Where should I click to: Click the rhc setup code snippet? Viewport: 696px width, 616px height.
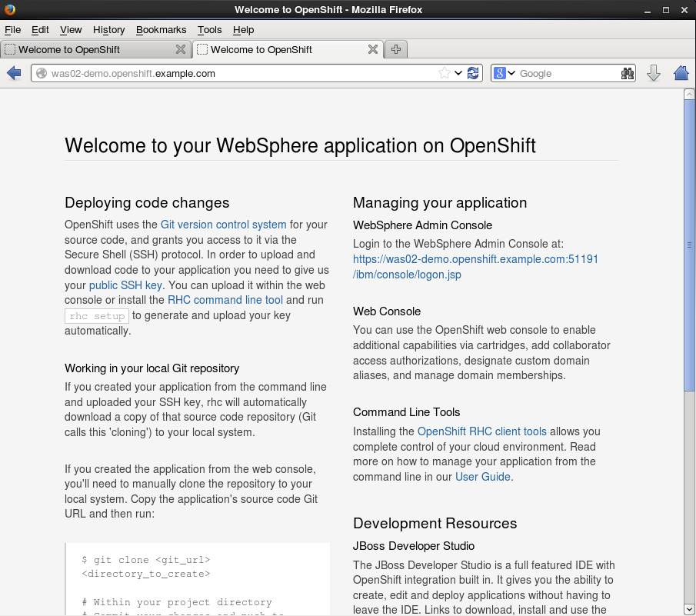97,316
